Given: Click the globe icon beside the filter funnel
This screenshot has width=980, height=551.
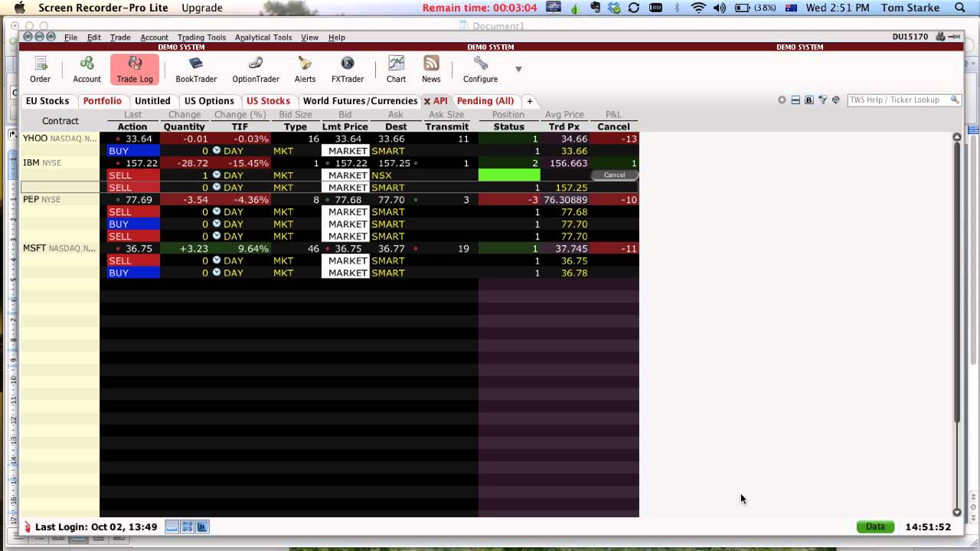Looking at the screenshot, I should pyautogui.click(x=835, y=100).
